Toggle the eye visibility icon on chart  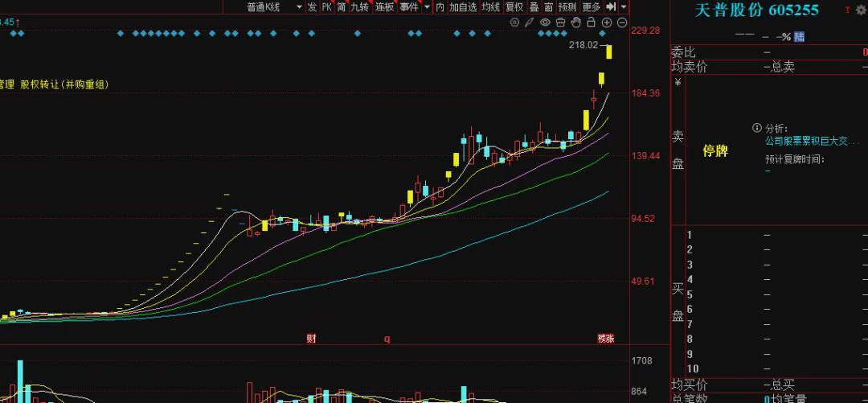coord(545,23)
